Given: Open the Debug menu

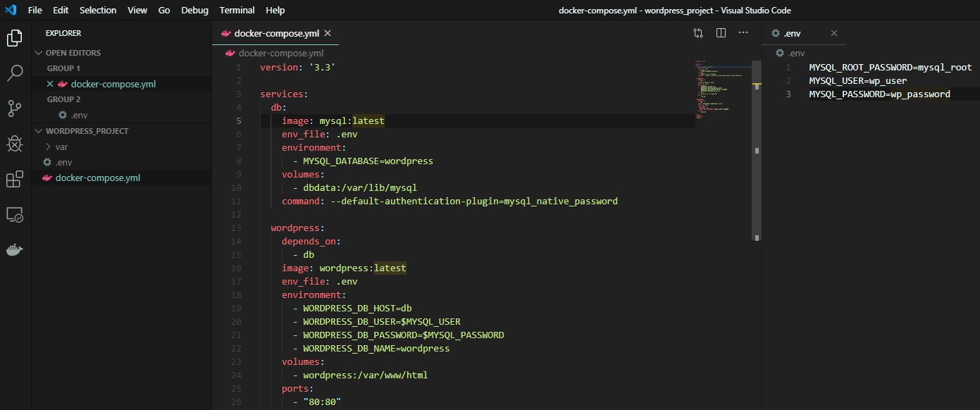Looking at the screenshot, I should point(194,10).
